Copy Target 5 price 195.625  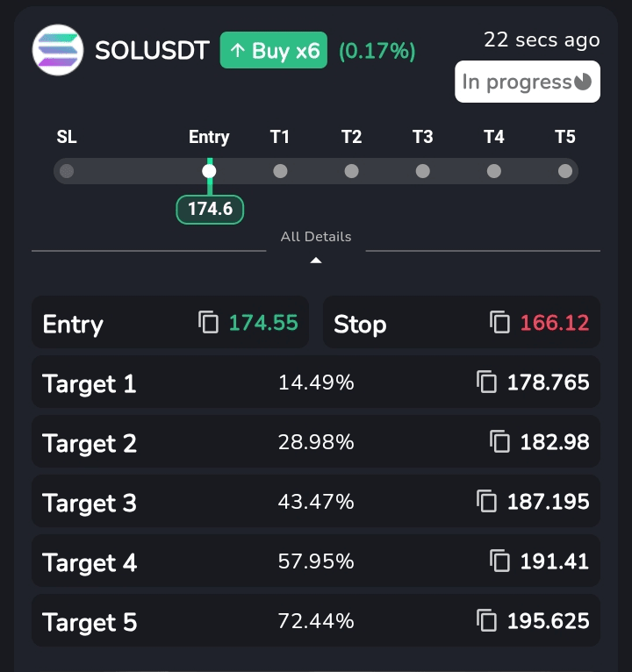coord(486,620)
